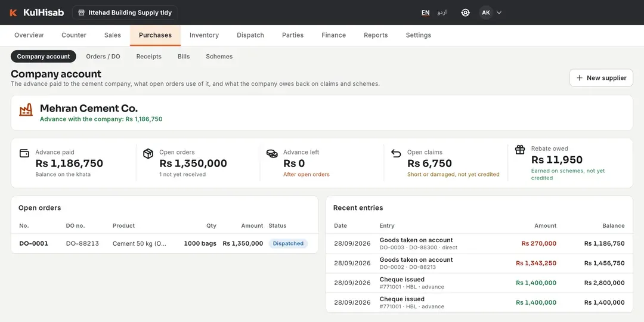Click the 1 not yet received note
The width and height of the screenshot is (644, 322).
[x=183, y=175]
